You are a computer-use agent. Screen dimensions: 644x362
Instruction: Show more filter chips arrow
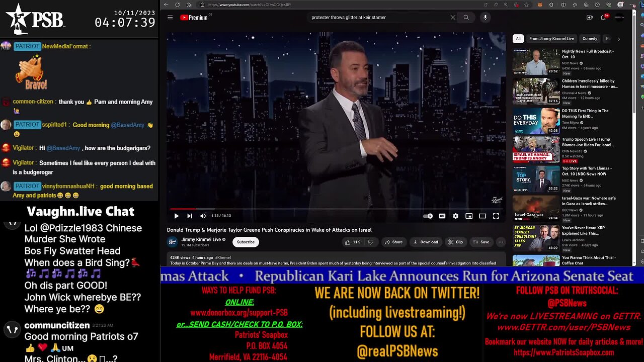click(618, 38)
